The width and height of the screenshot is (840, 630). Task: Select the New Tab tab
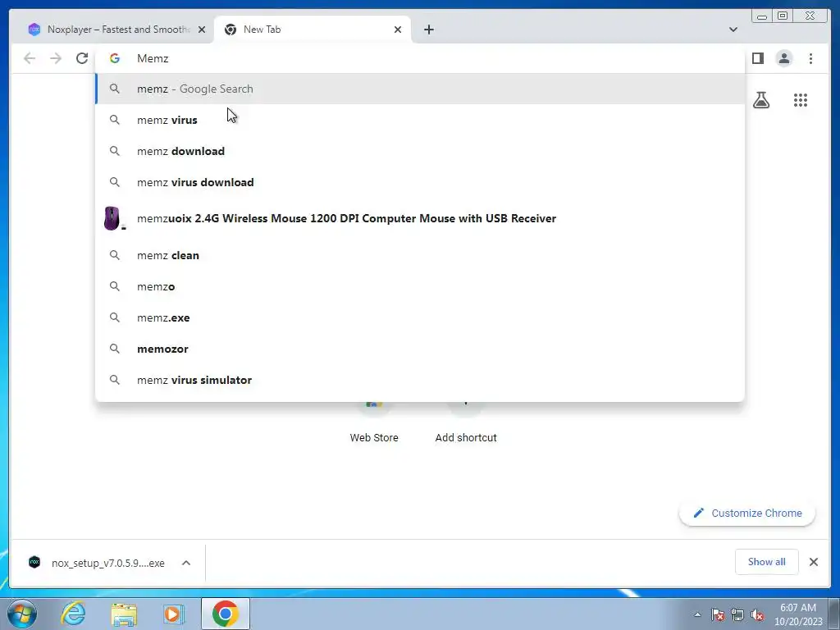(x=313, y=30)
